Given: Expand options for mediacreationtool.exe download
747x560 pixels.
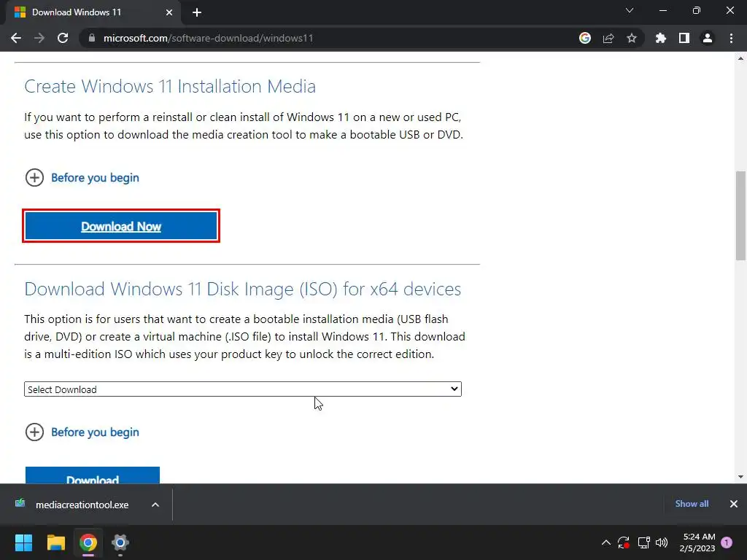Looking at the screenshot, I should coord(155,505).
